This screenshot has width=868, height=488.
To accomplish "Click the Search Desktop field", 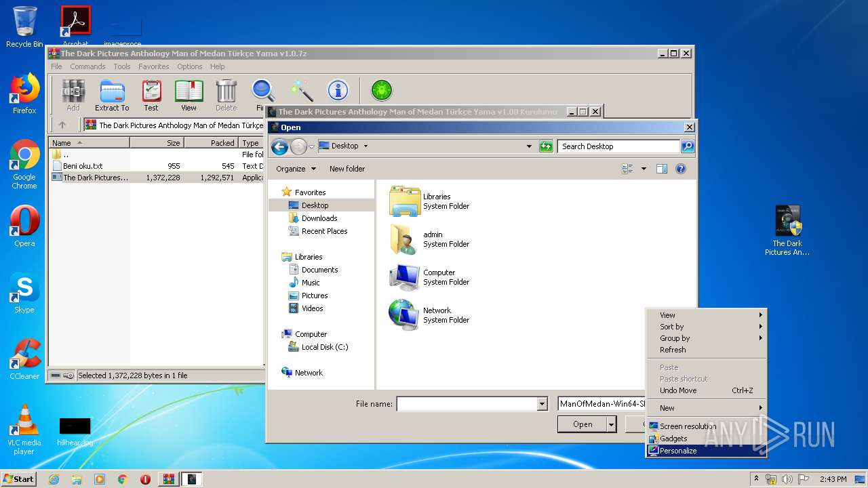I will point(619,146).
